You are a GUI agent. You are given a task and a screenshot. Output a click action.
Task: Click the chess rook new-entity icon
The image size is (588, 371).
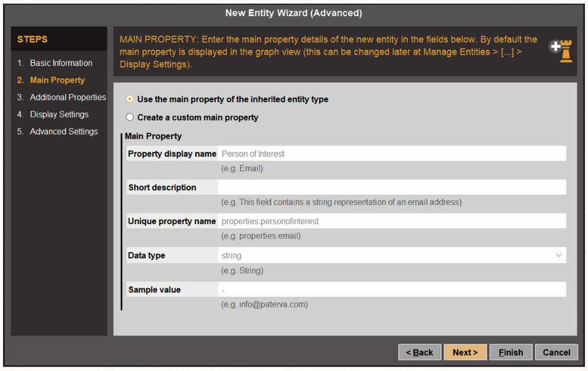click(561, 51)
